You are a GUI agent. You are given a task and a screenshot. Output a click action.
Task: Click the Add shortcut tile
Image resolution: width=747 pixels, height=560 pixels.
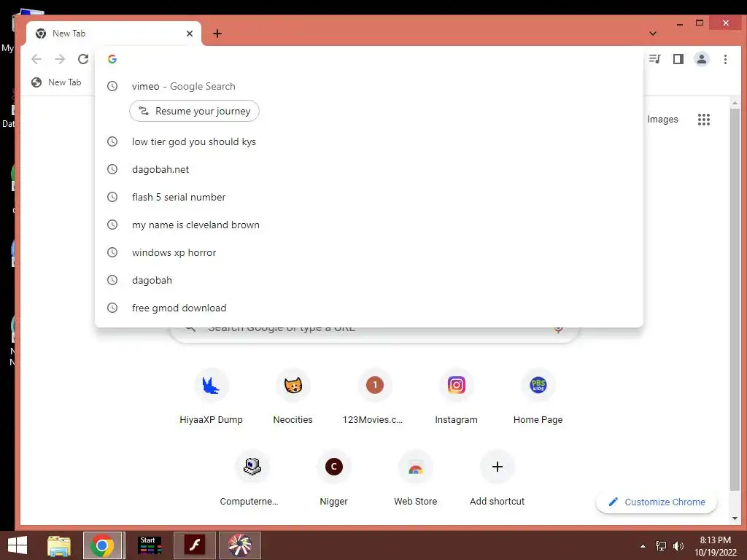[x=497, y=478]
